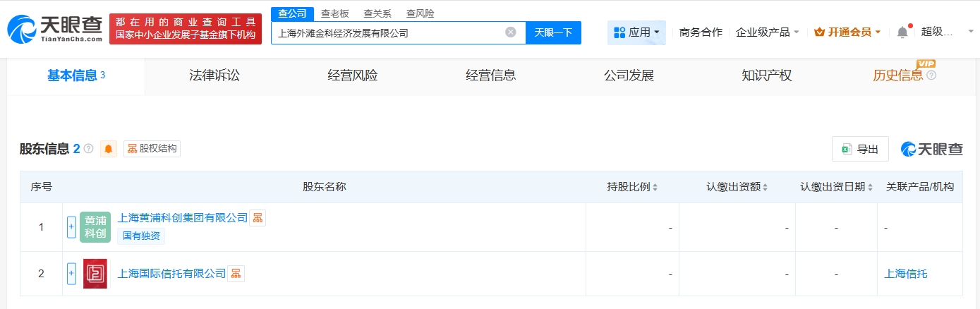This screenshot has height=309, width=980.
Task: Clear the search box with the X icon
Action: [511, 32]
